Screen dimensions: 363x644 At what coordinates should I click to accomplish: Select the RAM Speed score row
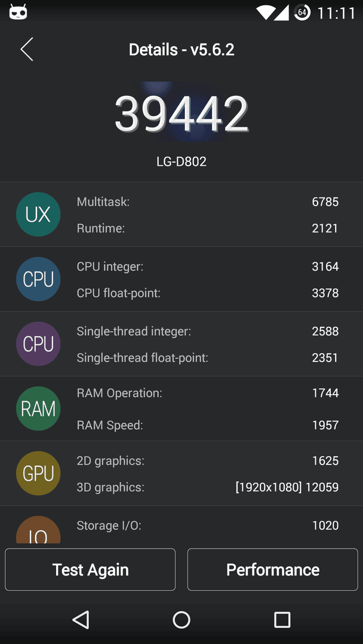tap(208, 425)
